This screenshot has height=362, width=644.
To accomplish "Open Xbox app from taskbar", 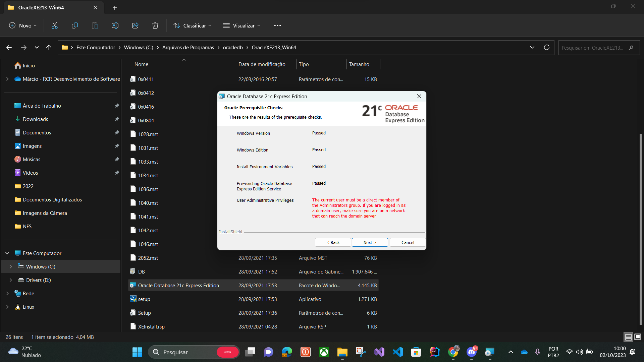I will (324, 352).
